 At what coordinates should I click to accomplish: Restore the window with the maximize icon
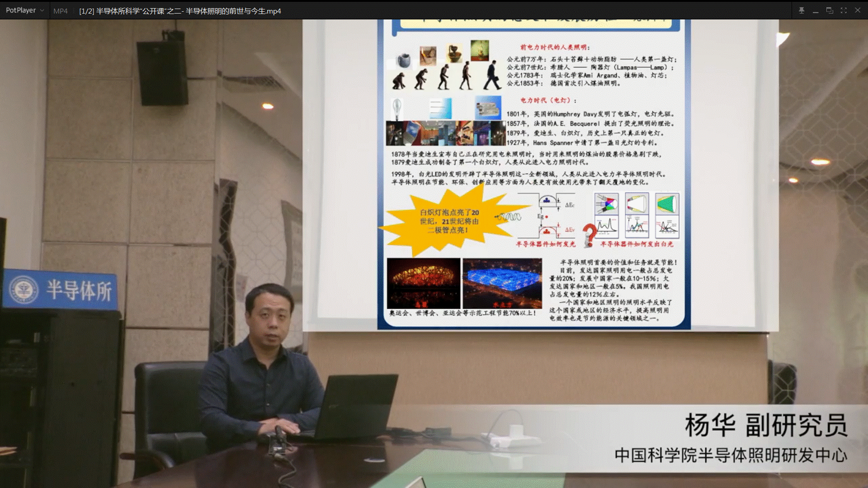[830, 10]
